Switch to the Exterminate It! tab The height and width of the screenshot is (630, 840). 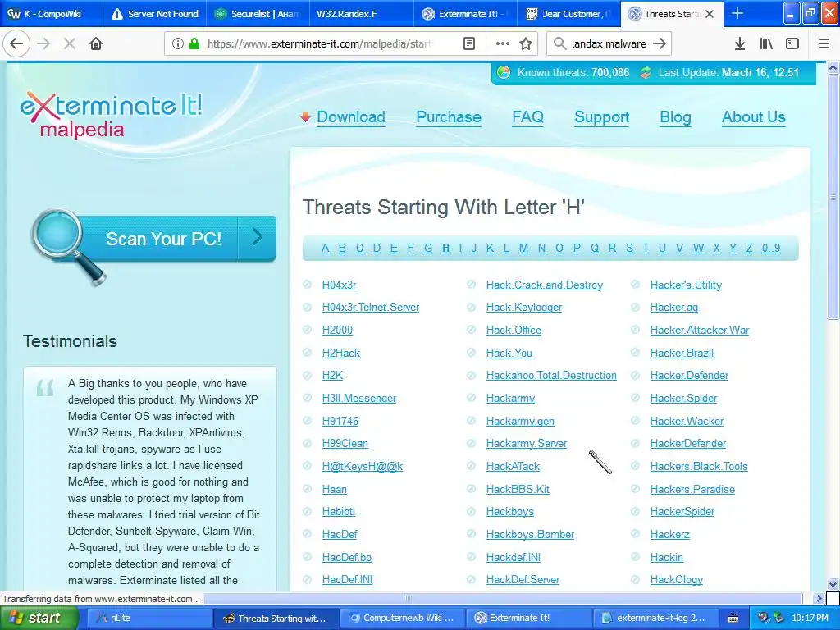point(466,14)
